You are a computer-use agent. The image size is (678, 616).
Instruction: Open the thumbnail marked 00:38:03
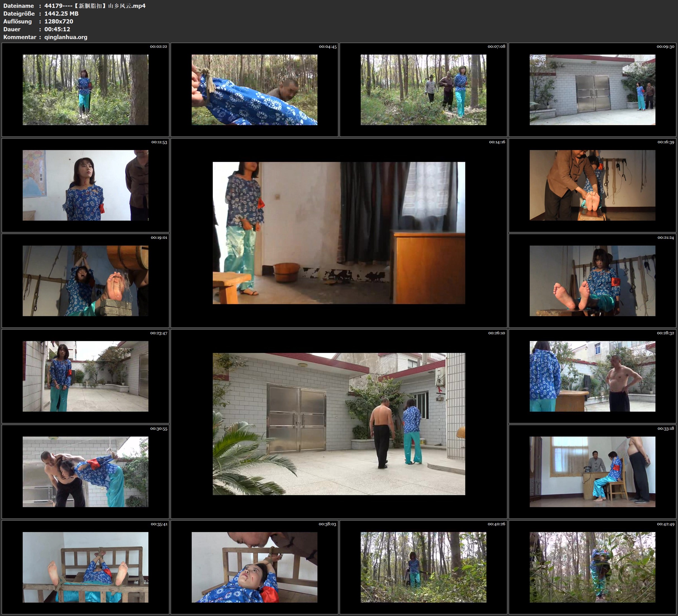(x=254, y=567)
